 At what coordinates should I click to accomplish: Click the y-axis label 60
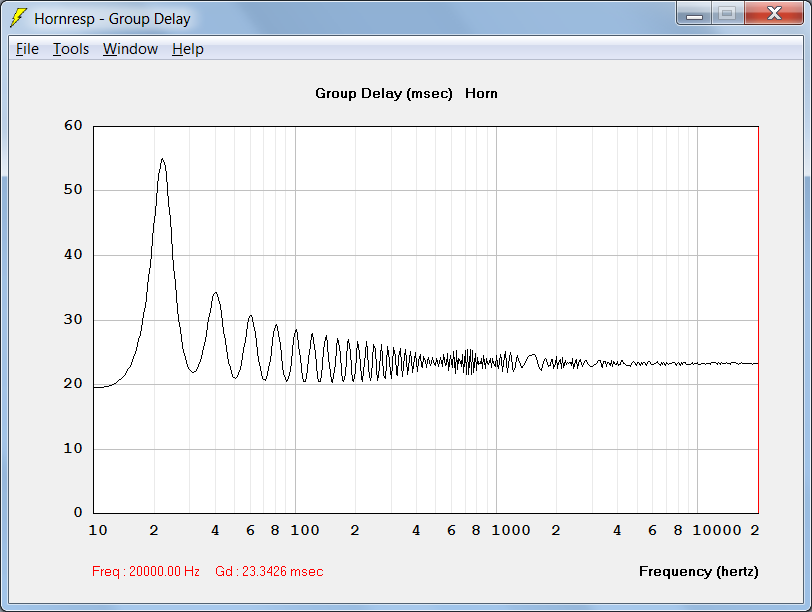73,125
